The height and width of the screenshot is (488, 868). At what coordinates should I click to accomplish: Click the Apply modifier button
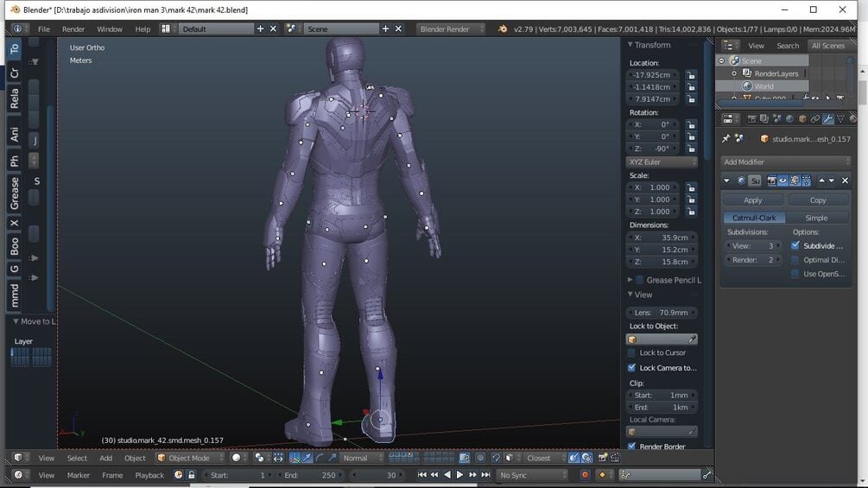pos(753,200)
